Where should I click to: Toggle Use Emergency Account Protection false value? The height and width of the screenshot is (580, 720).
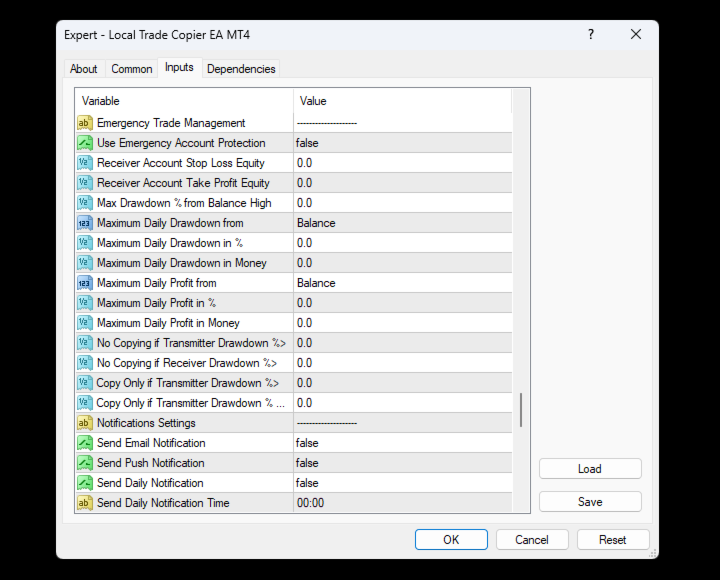coord(402,143)
